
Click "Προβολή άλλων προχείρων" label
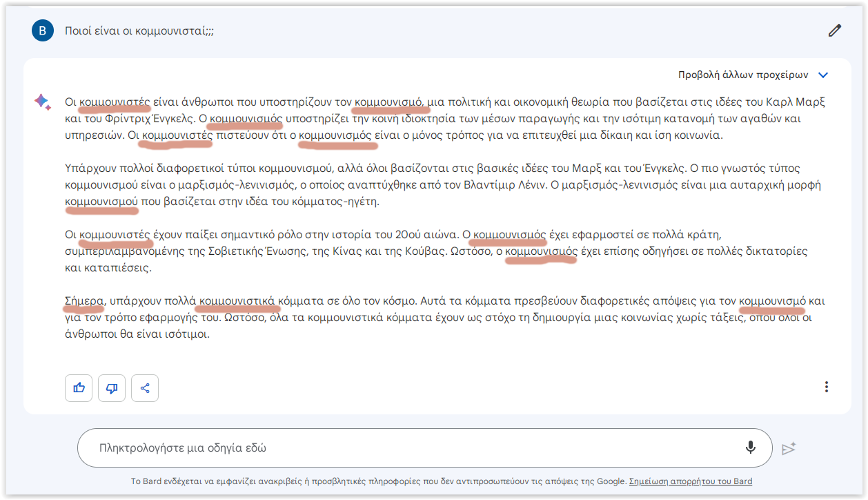742,75
